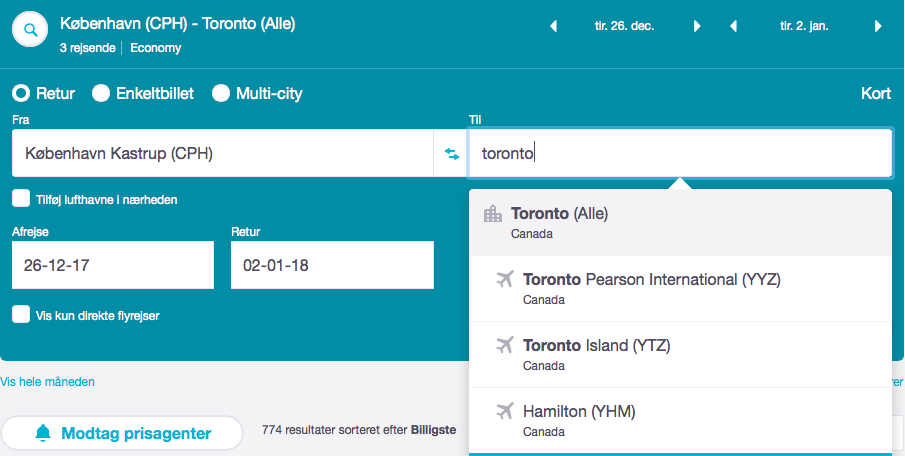
Task: Go to next day after tir. 2. jan.
Action: click(878, 27)
